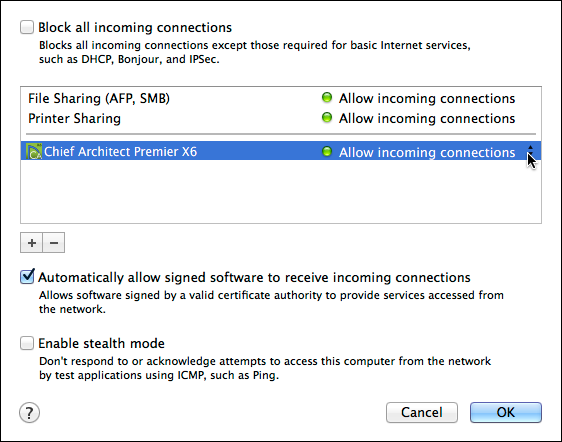Select the Printer Sharing row
The image size is (562, 442).
281,118
